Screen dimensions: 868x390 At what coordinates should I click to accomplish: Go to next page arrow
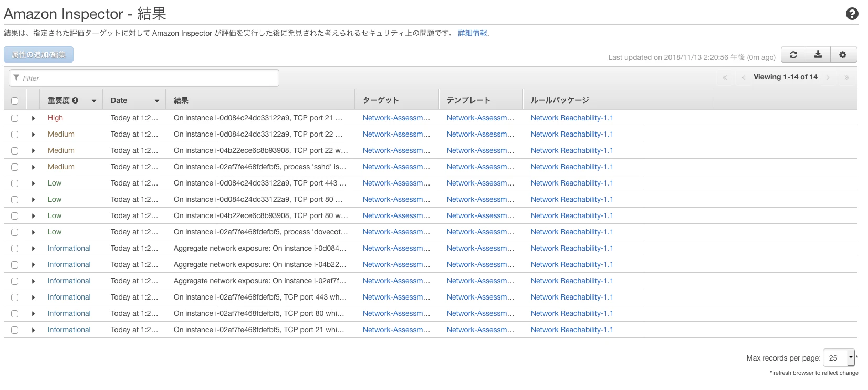(828, 77)
